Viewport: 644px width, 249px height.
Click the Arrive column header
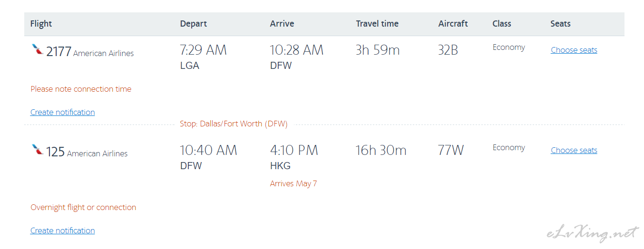pos(282,24)
